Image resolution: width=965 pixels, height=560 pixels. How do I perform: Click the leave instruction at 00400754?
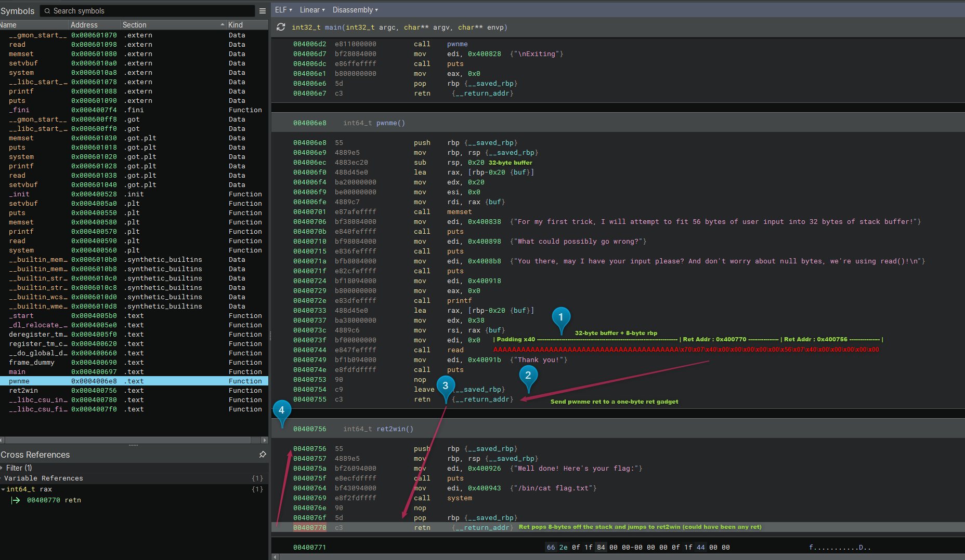(x=424, y=390)
